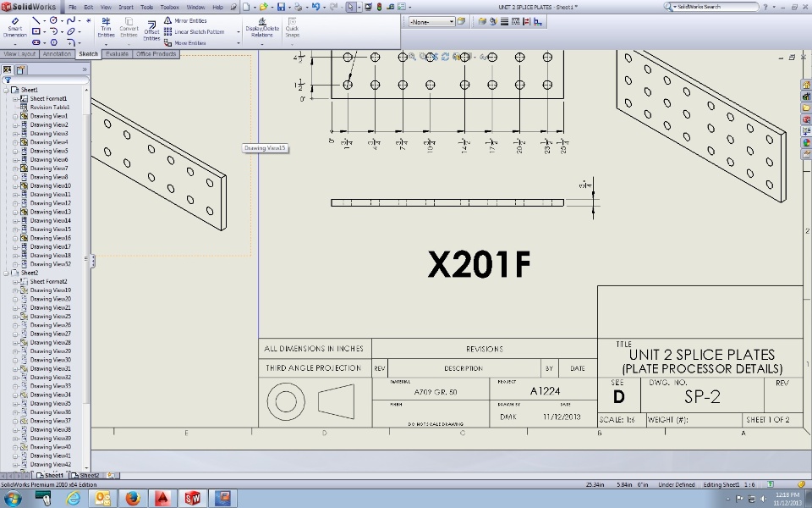Open Internet Explorer from the taskbar

click(74, 499)
